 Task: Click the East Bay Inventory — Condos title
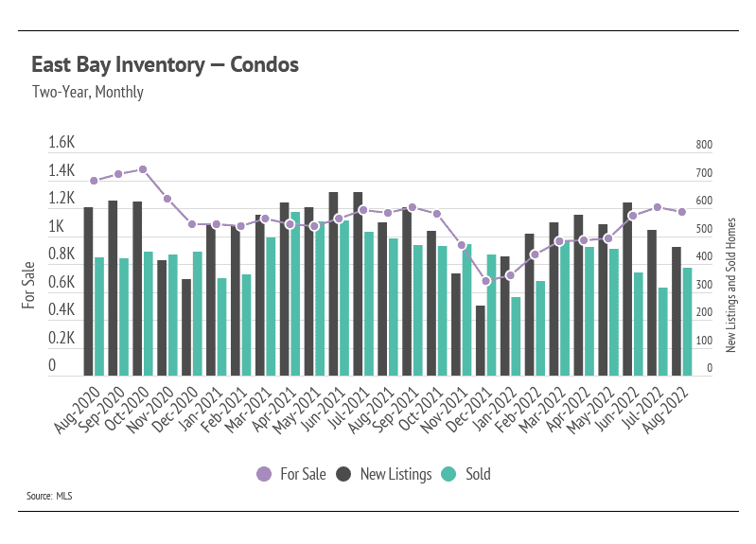pos(165,64)
